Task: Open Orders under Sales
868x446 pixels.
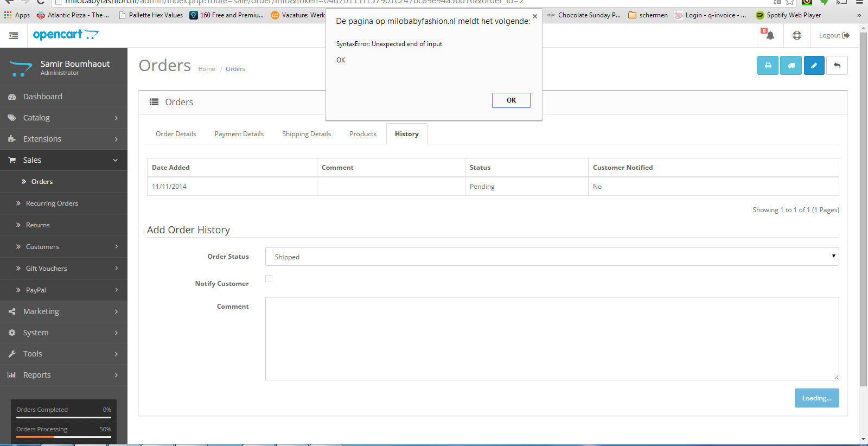Action: (63, 182)
